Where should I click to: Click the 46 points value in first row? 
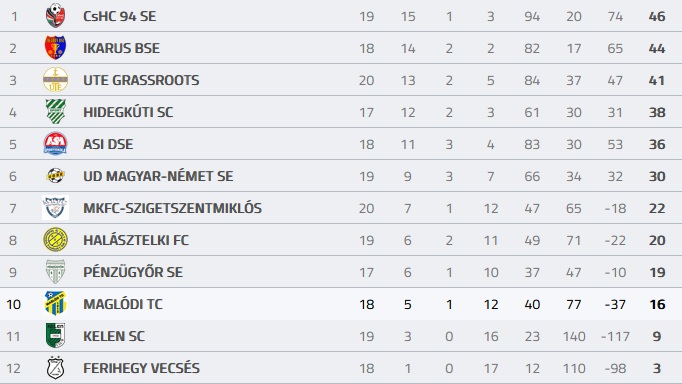pyautogui.click(x=657, y=17)
